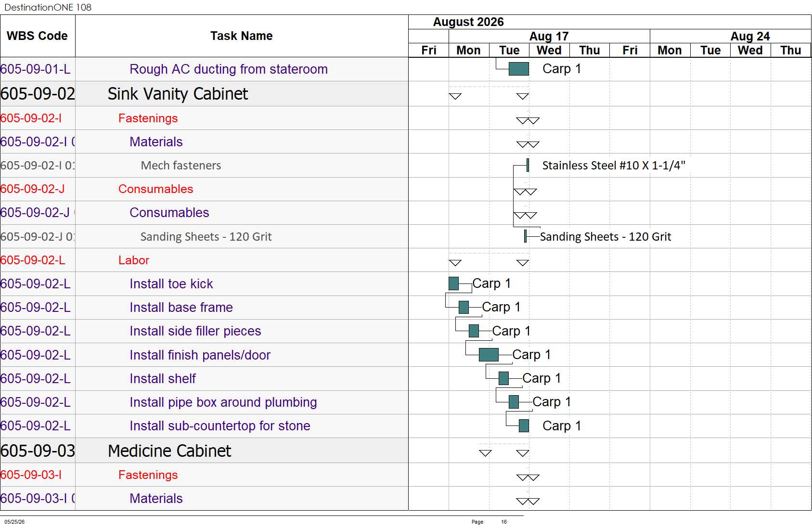Click the Mech fasteners Gantt bar
Viewport: 812px width, 528px height.
pos(528,165)
